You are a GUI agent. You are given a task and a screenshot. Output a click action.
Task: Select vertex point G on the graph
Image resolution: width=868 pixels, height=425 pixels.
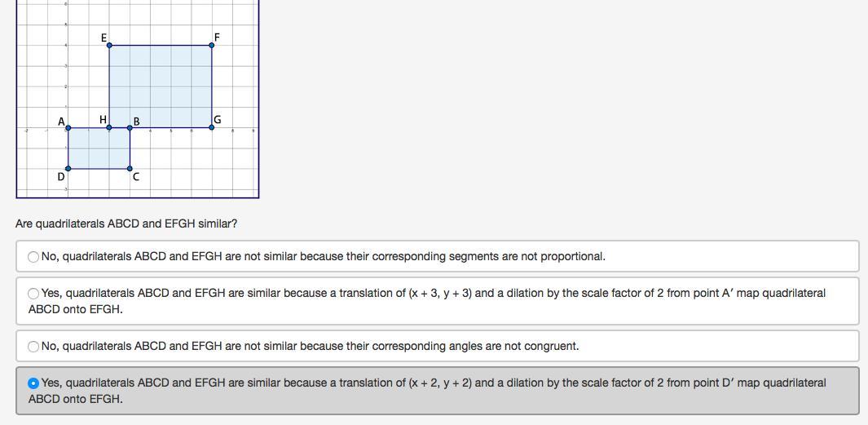click(x=212, y=127)
